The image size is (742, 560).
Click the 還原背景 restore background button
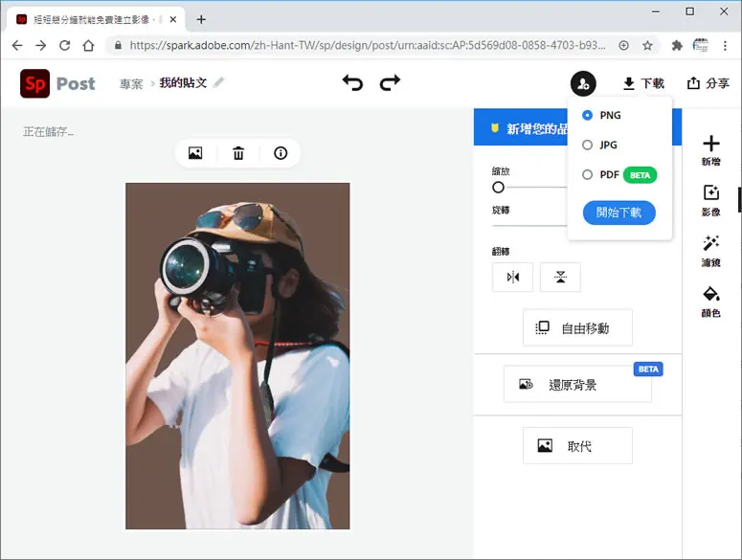pos(577,385)
